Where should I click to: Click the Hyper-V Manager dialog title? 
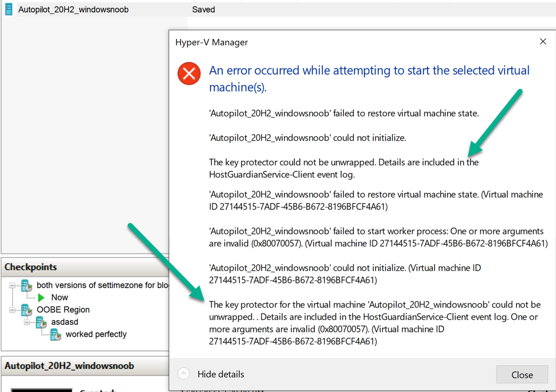coord(212,42)
